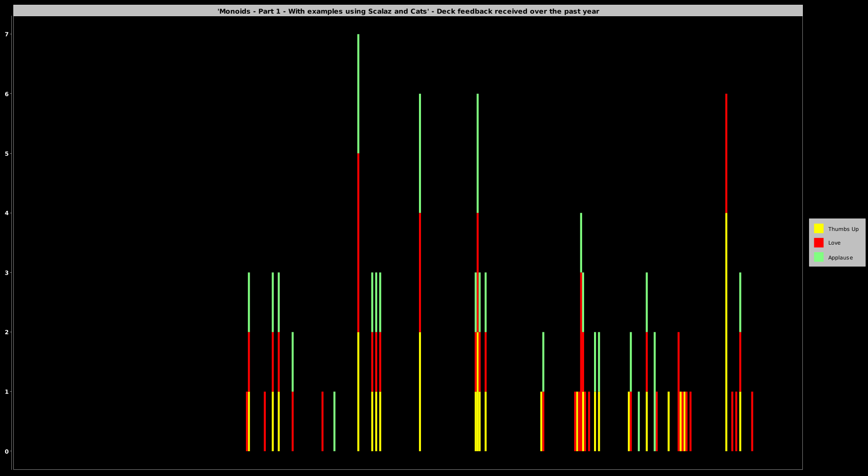Click the y-axis label 1
The height and width of the screenshot is (476, 868).
(7, 391)
